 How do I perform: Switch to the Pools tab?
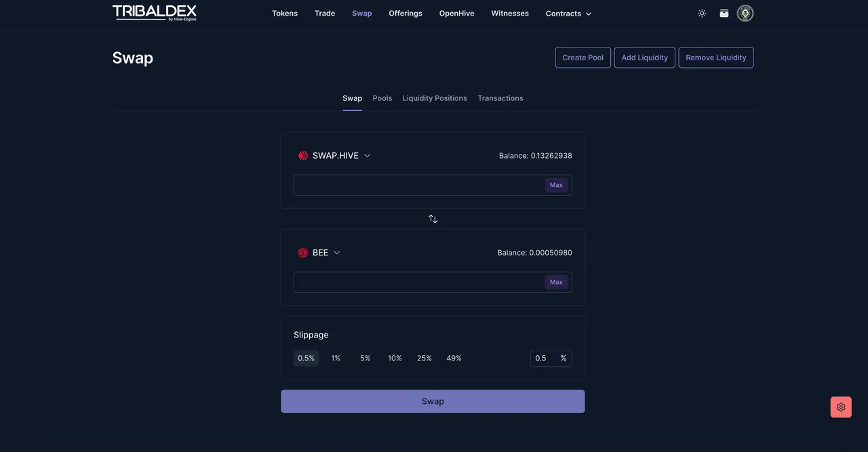point(382,98)
